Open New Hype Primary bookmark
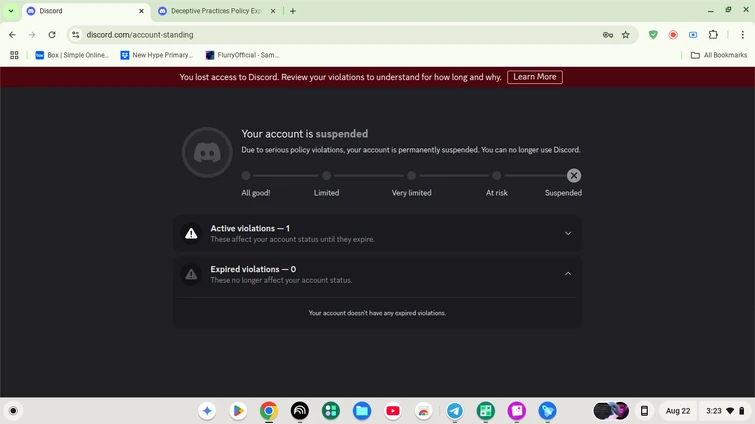The image size is (755, 424). (x=157, y=55)
